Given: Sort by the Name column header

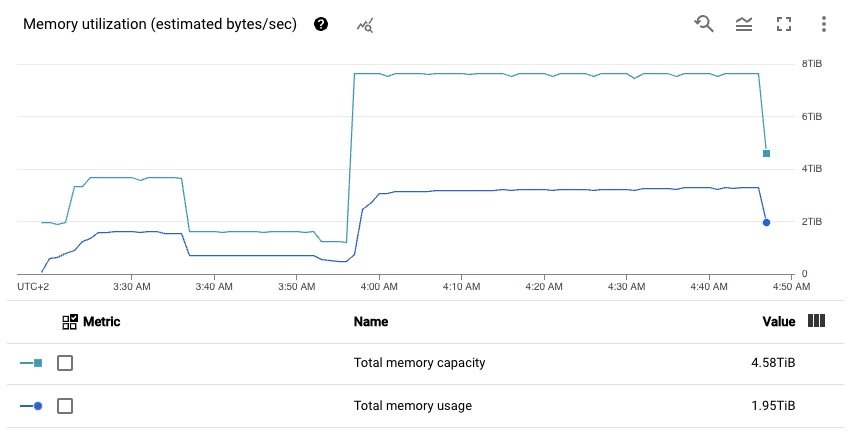Looking at the screenshot, I should (371, 322).
